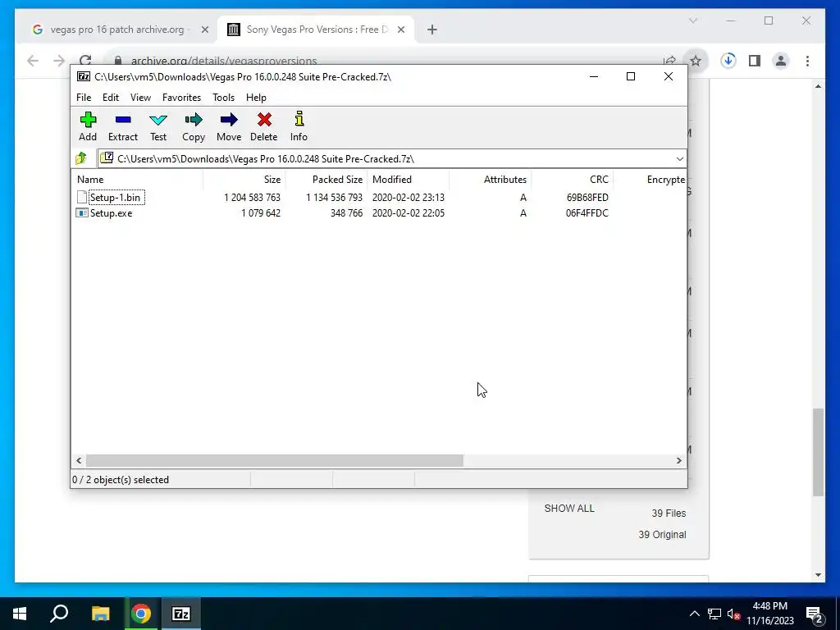
Task: Click the Setup.exe file icon
Action: click(x=82, y=213)
